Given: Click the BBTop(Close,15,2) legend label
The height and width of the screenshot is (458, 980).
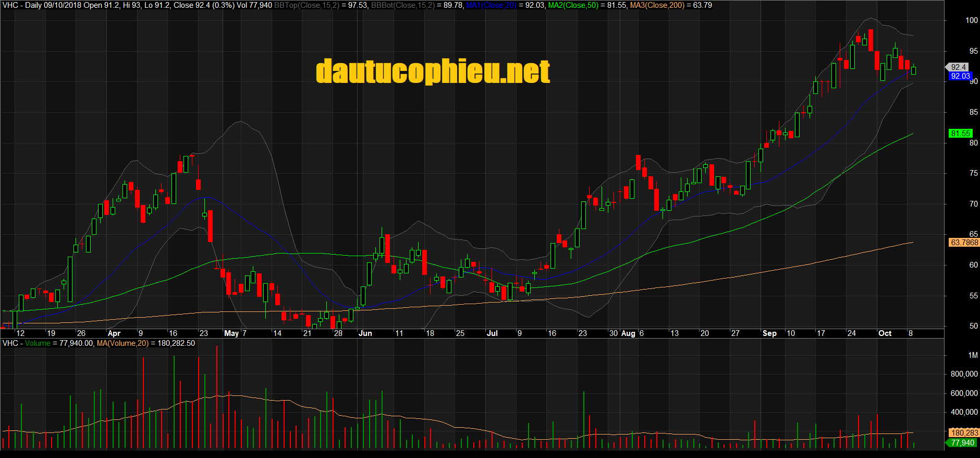Looking at the screenshot, I should point(307,5).
